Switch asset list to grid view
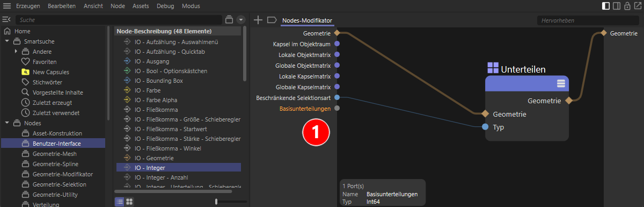Image resolution: width=644 pixels, height=207 pixels. click(129, 202)
